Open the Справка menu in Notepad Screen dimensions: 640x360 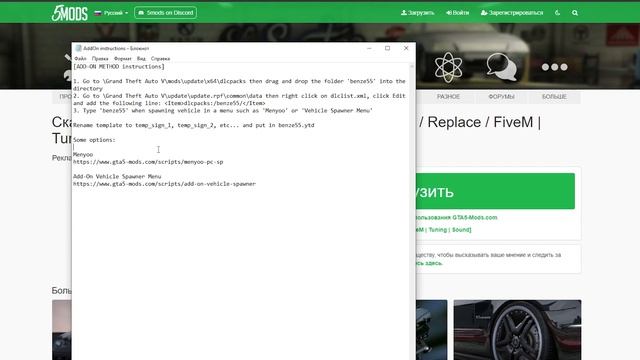tap(160, 59)
